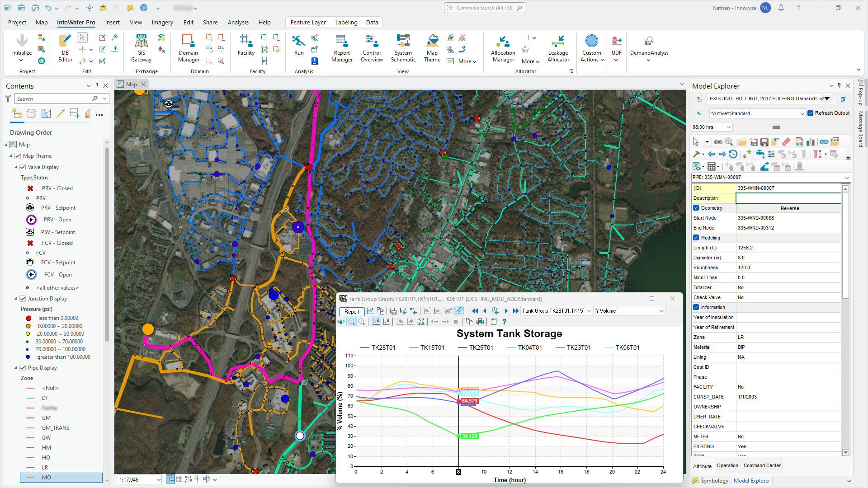The image size is (868, 488).
Task: Launch the Leakage Allocator
Action: (x=558, y=47)
